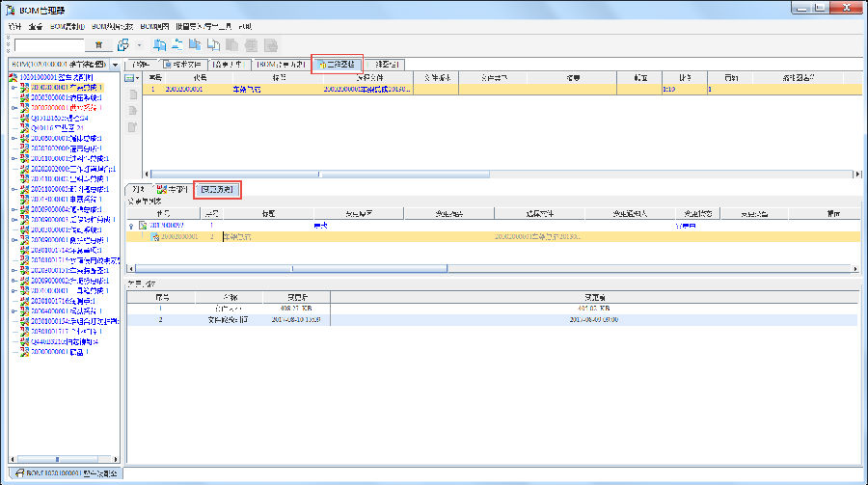Open the first menu in the menu bar
Viewport: 868px width, 485px height.
pyautogui.click(x=14, y=26)
